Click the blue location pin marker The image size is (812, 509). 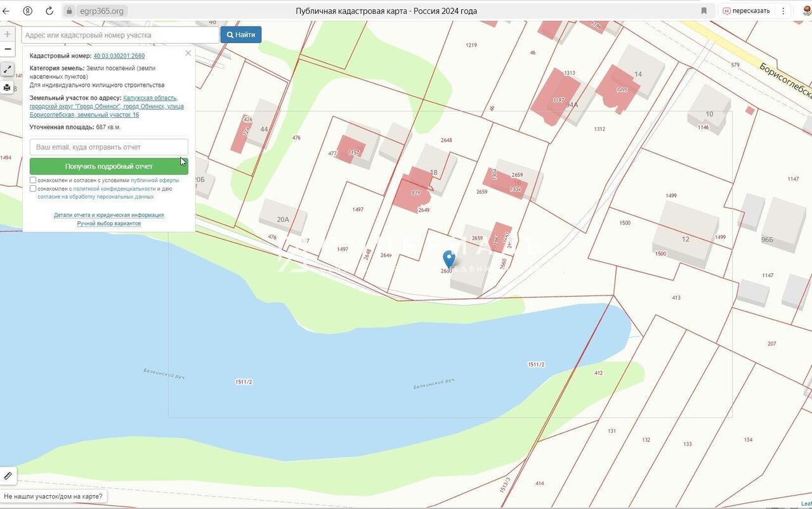[449, 259]
